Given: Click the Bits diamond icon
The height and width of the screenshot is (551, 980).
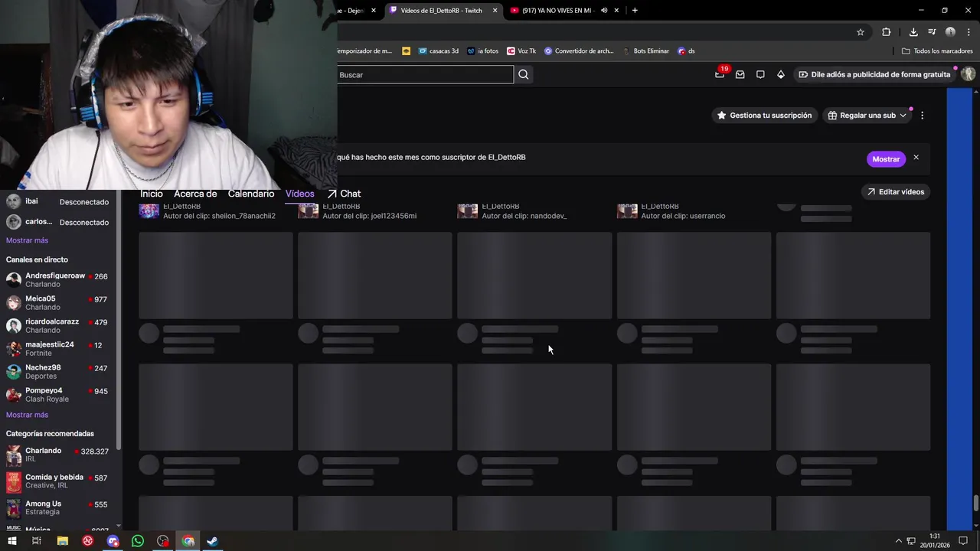Looking at the screenshot, I should coord(780,74).
